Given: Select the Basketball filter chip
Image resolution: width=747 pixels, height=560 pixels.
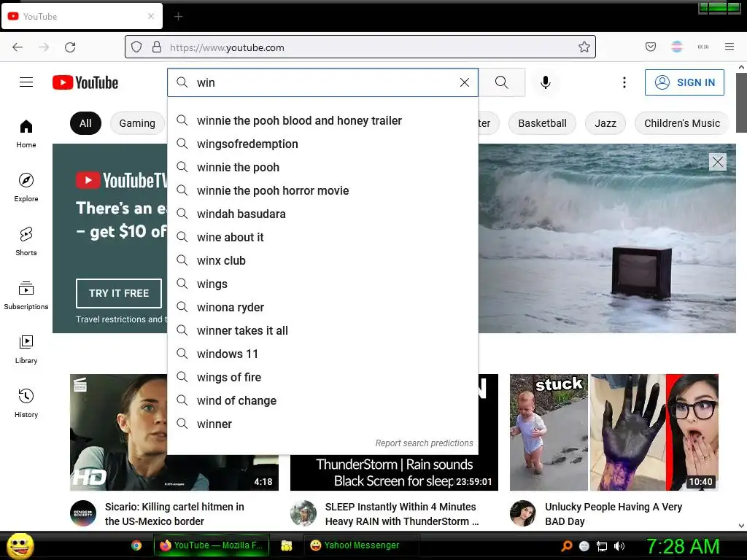Looking at the screenshot, I should click(542, 123).
